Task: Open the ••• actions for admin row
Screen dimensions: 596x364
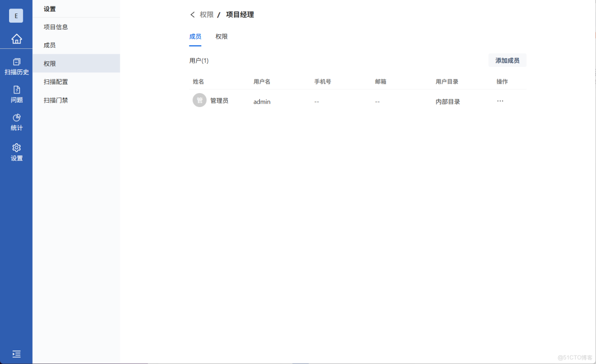Action: pos(500,101)
